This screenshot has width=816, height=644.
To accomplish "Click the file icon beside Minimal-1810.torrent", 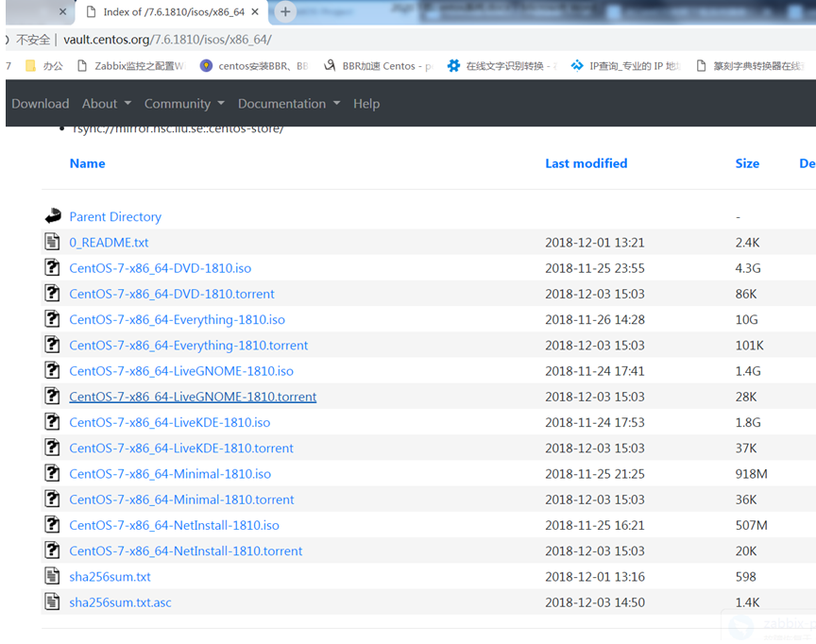I will tap(52, 499).
